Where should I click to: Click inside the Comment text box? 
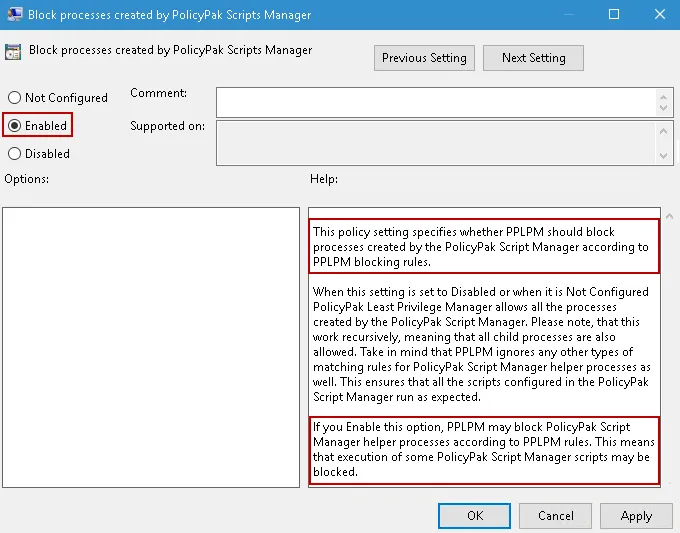tap(435, 102)
